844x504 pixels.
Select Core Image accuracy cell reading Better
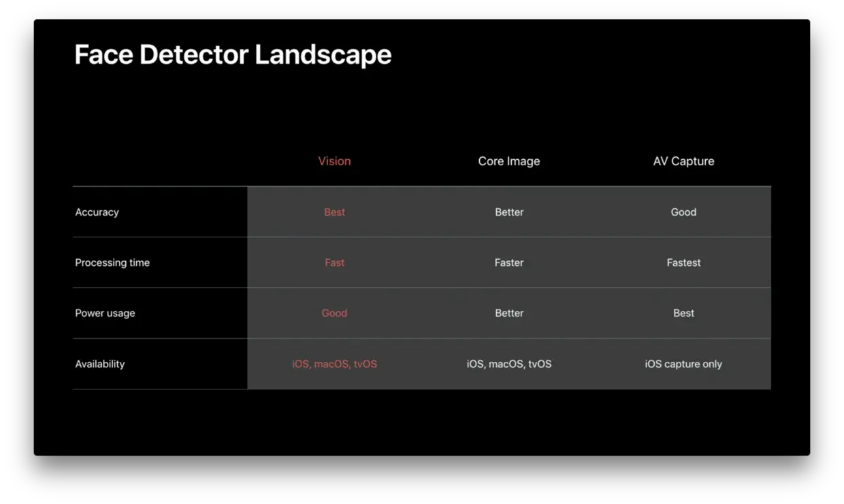509,212
